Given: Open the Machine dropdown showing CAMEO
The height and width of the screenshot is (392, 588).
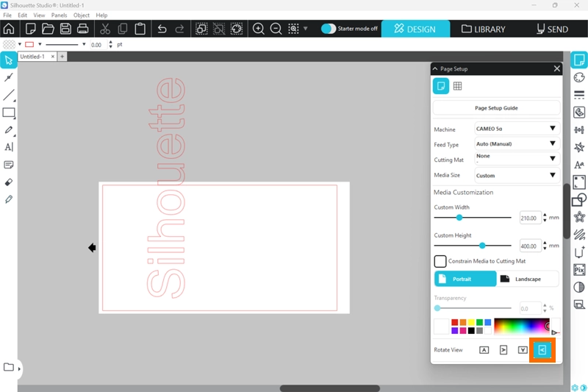Looking at the screenshot, I should (517, 129).
